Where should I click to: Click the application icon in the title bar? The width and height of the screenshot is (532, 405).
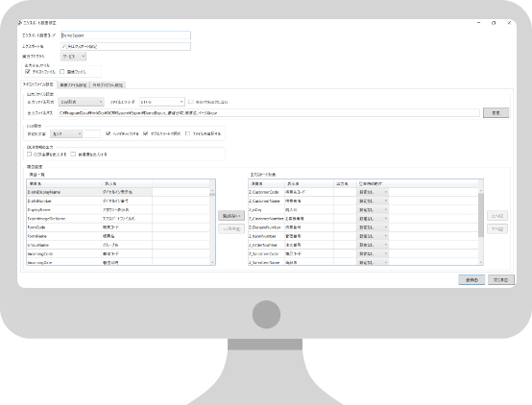coord(20,23)
